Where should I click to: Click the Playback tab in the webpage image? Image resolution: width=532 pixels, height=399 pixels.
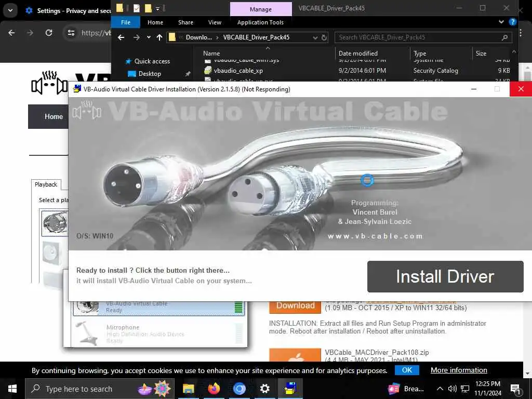tap(46, 184)
